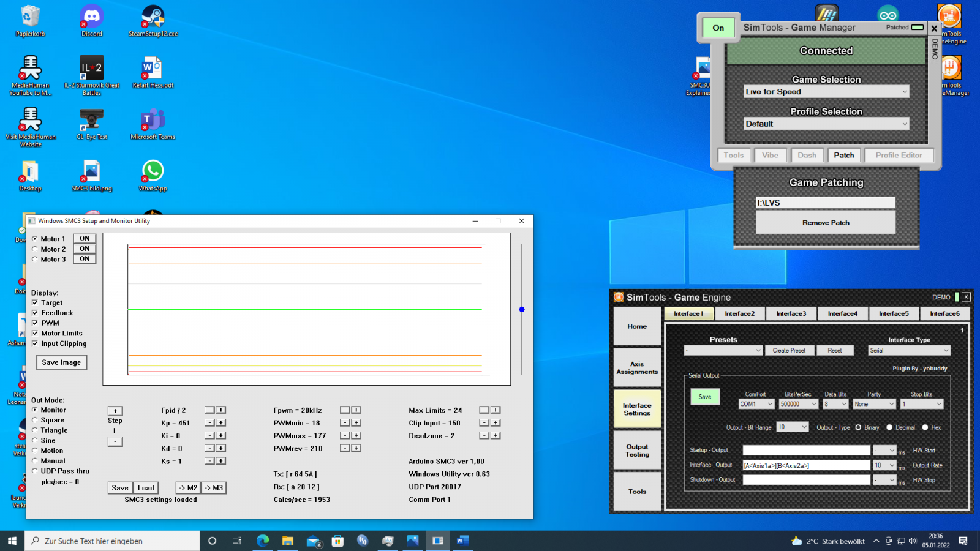Toggle the Feedback display checkbox
980x551 pixels.
tap(35, 313)
